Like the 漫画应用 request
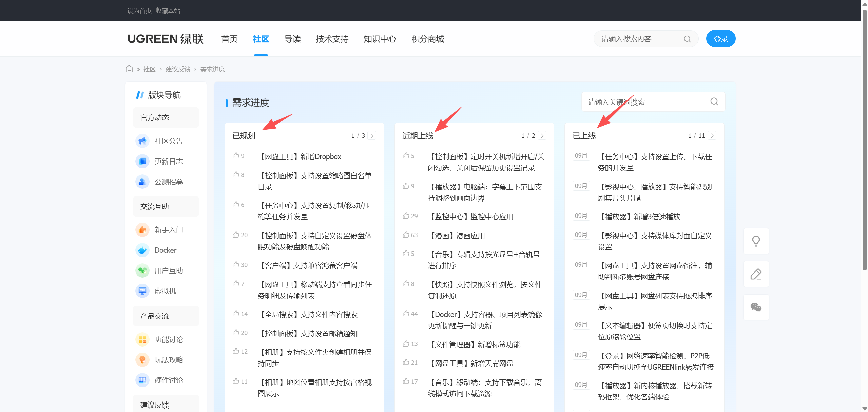Viewport: 868px width, 412px height. pyautogui.click(x=406, y=235)
